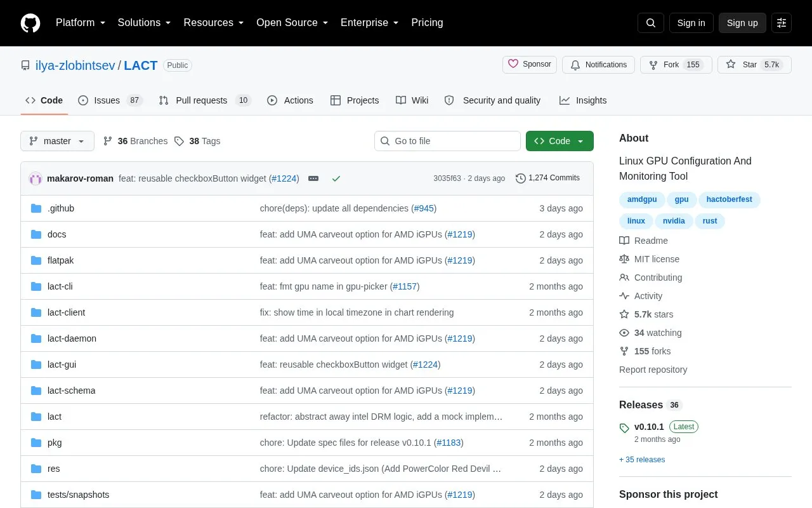The width and height of the screenshot is (812, 508).
Task: Fork the repository using Fork button
Action: tap(676, 65)
